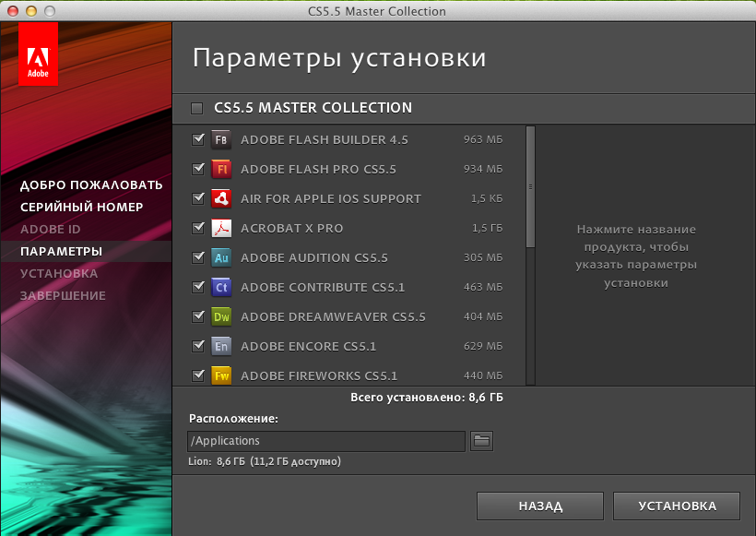Go to СЕРИЙНЫЙ НОМЕР step in sidebar

[x=81, y=207]
